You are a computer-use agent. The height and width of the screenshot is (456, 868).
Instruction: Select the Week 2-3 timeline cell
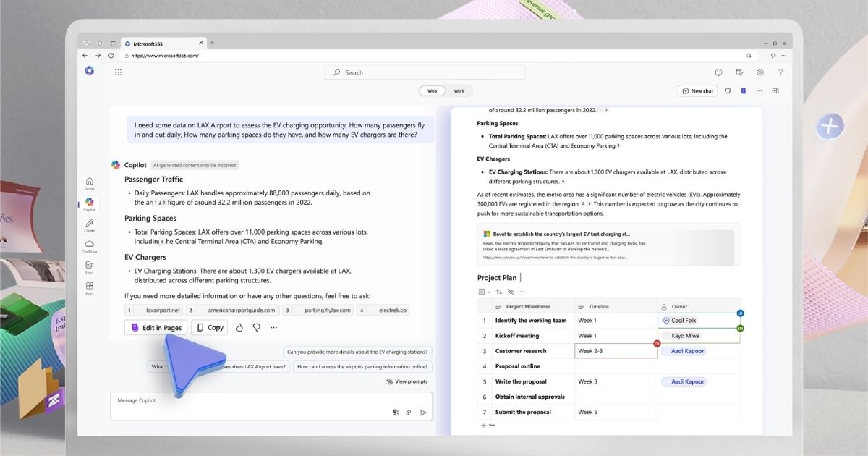(616, 351)
